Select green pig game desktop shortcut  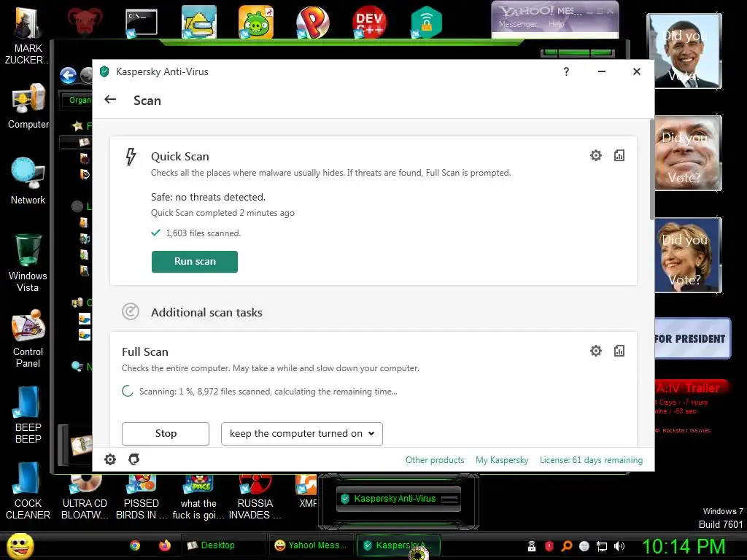tap(256, 23)
